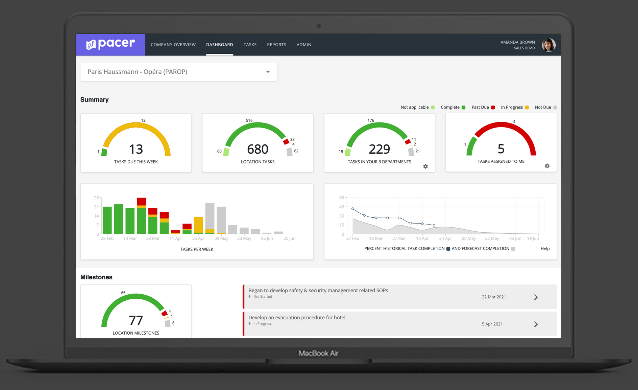The height and width of the screenshot is (390, 638).
Task: Click the In Progress legend yellow swatch
Action: coord(527,107)
